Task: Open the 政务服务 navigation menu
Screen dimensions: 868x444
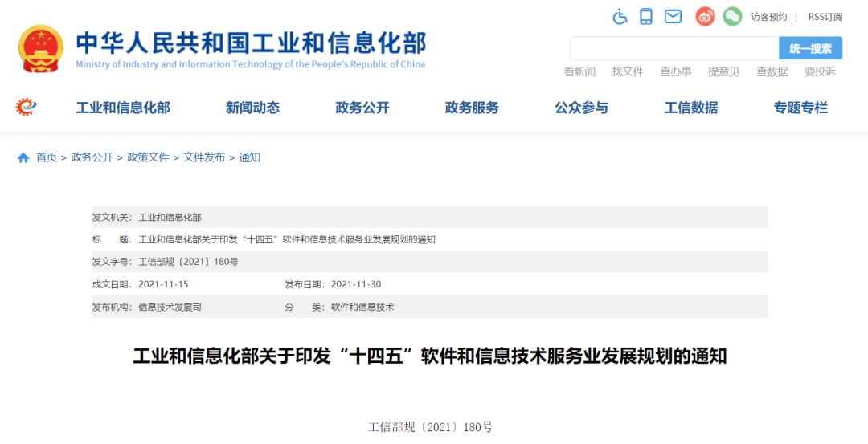Action: (x=472, y=108)
